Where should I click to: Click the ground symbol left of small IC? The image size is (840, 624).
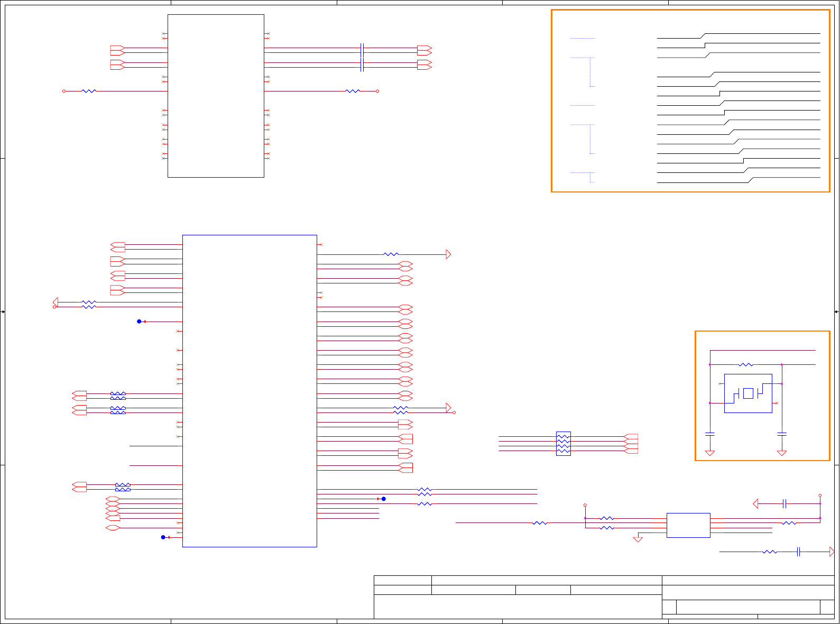point(638,539)
